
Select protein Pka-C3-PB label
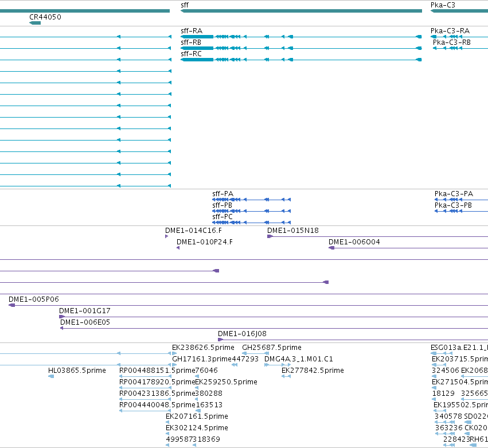(x=453, y=205)
